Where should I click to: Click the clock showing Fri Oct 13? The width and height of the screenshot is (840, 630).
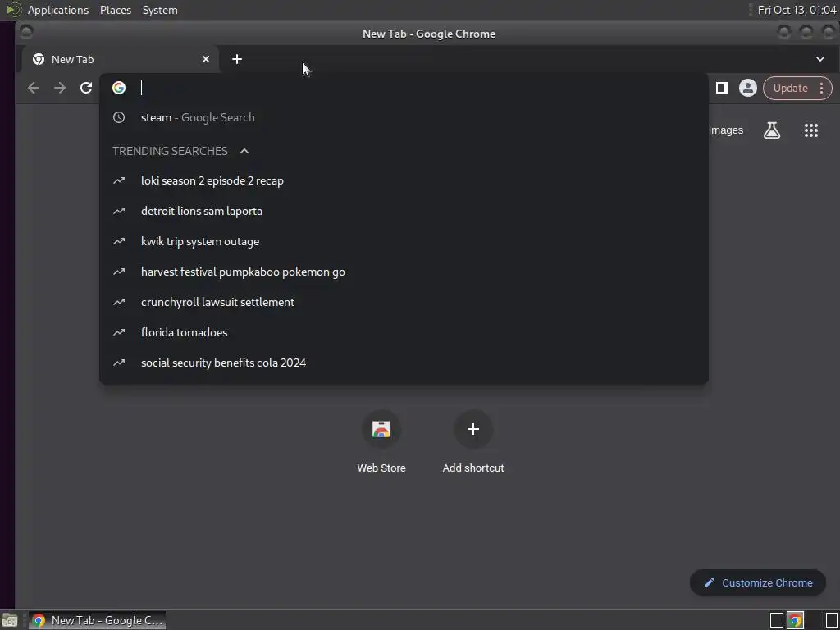click(x=797, y=10)
